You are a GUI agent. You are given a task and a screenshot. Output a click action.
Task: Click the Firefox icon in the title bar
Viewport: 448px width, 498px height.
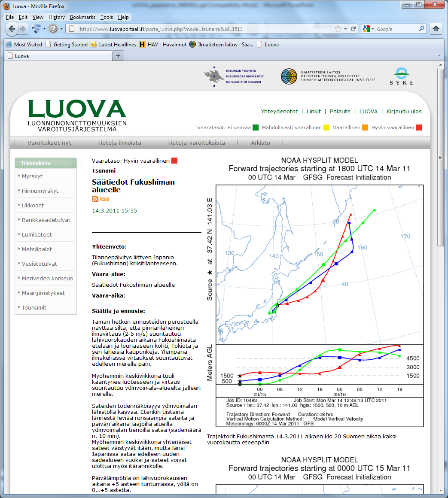(x=7, y=6)
